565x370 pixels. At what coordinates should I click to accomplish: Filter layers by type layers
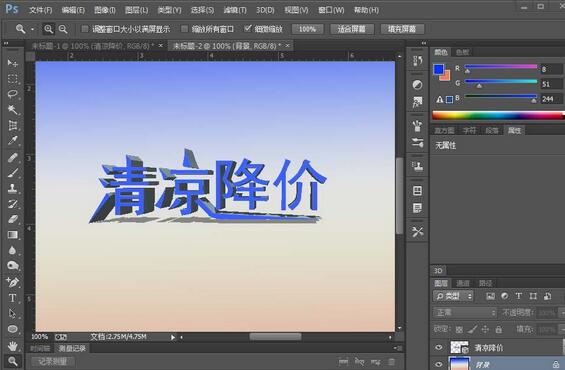coord(519,296)
